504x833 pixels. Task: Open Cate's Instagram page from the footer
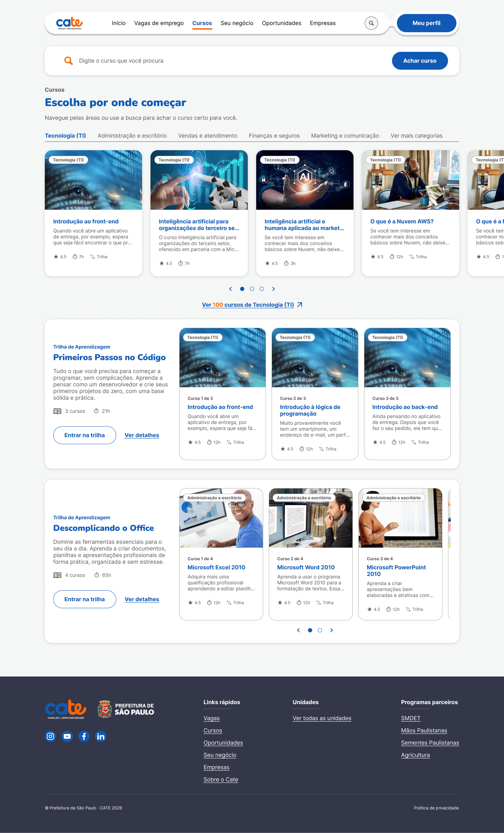point(50,736)
